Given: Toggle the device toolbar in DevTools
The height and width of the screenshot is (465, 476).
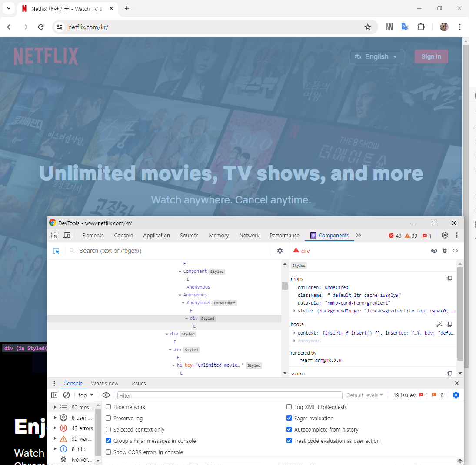Looking at the screenshot, I should 67,235.
